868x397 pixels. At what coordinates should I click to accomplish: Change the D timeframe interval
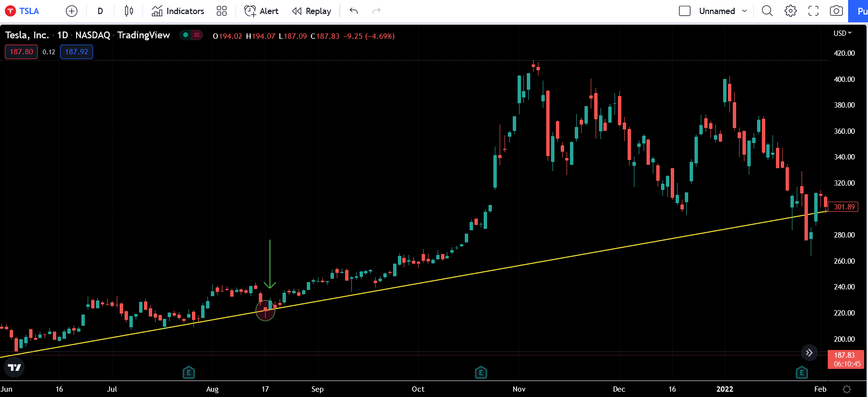pos(100,11)
